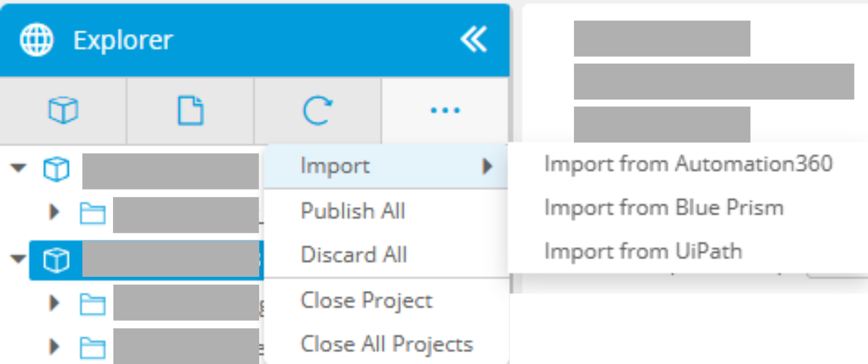
Task: Collapse the Explorer panel with the double chevron
Action: click(473, 40)
